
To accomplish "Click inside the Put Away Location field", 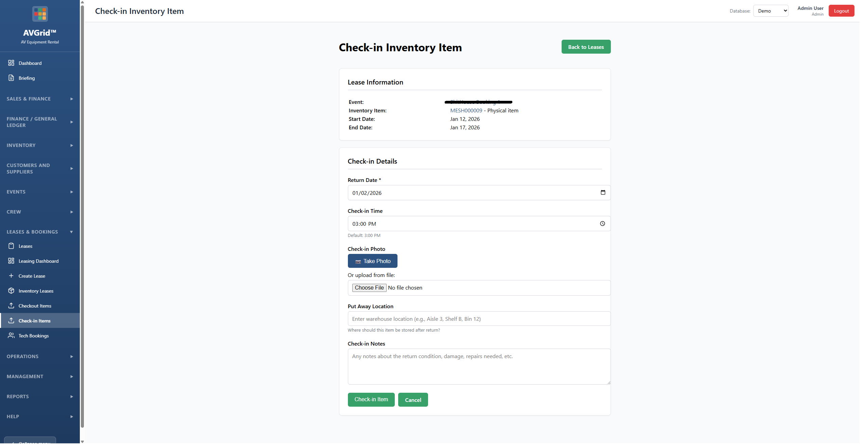I will tap(479, 318).
